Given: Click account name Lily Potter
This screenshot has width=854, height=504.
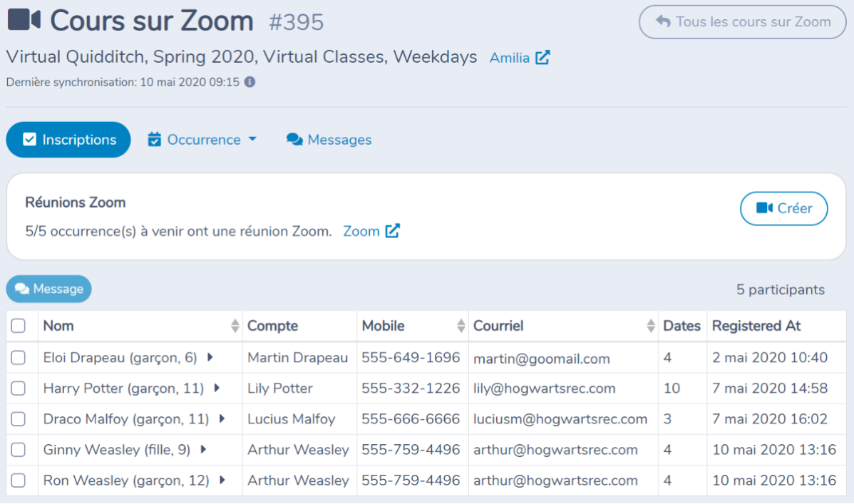Looking at the screenshot, I should (280, 388).
